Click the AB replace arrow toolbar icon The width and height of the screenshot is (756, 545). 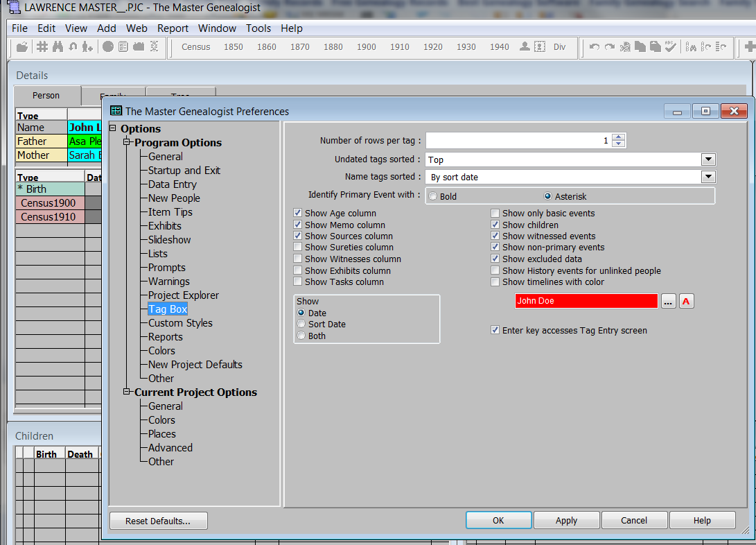pos(706,46)
